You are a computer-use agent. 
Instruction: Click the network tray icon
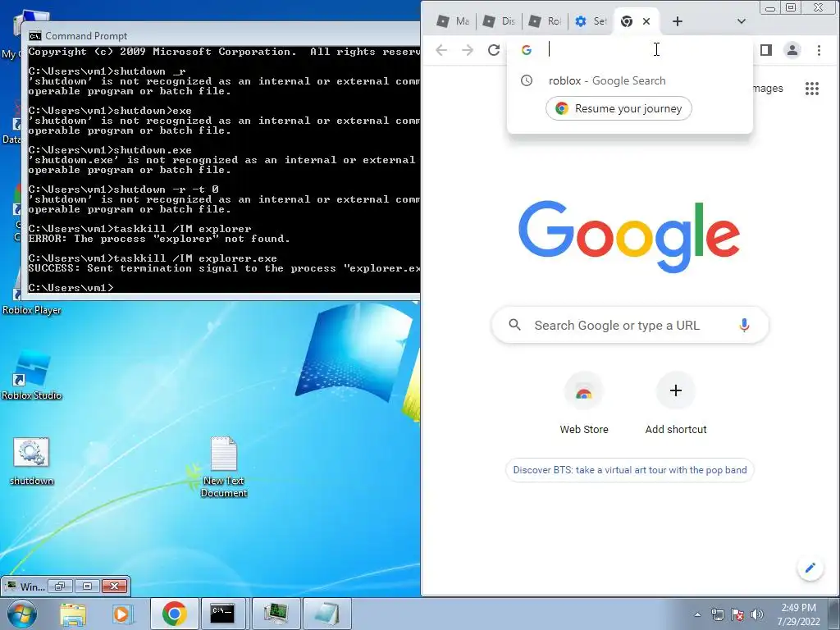point(717,614)
